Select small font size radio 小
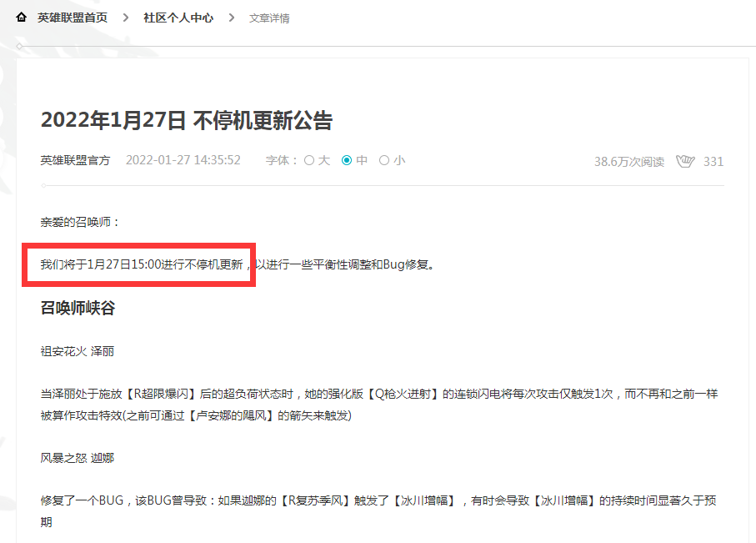This screenshot has width=756, height=543. coord(384,160)
